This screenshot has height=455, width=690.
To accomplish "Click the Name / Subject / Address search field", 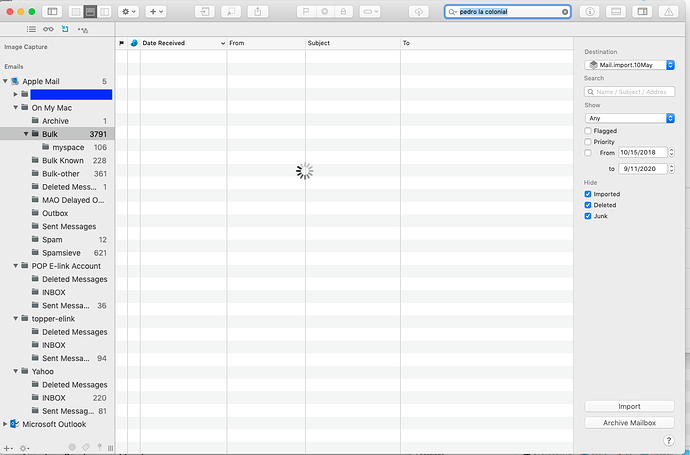I will click(634, 91).
